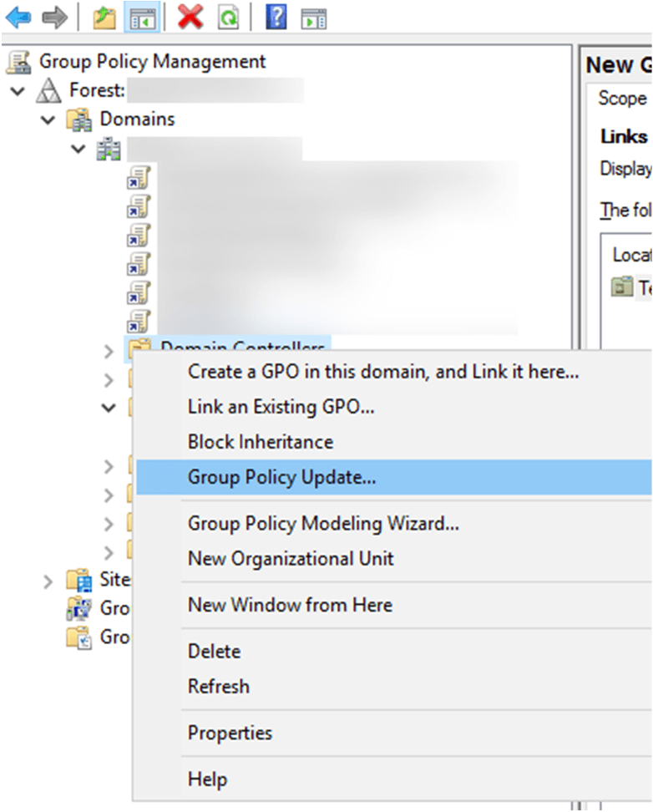Select the Group Policy Management root node
Viewport: 653px width, 812px height.
[152, 62]
